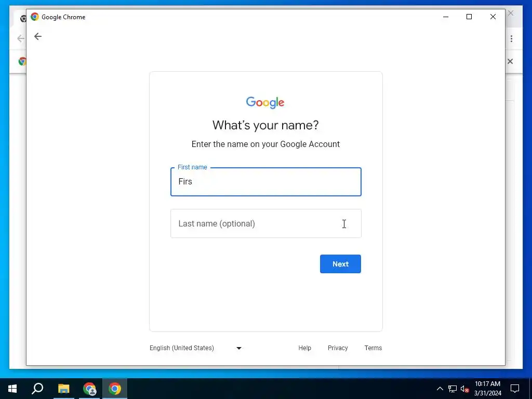Click 'Enter the name on your Google Account' text

coord(265,144)
